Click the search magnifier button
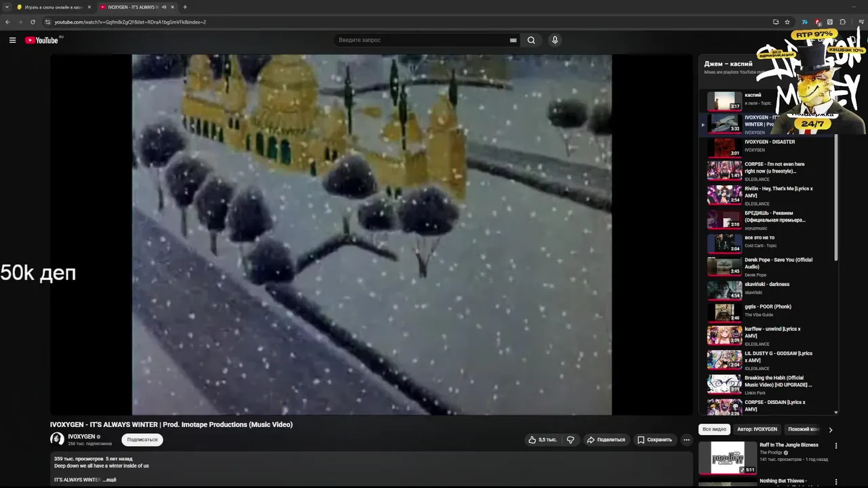Viewport: 868px width, 488px height. click(531, 40)
